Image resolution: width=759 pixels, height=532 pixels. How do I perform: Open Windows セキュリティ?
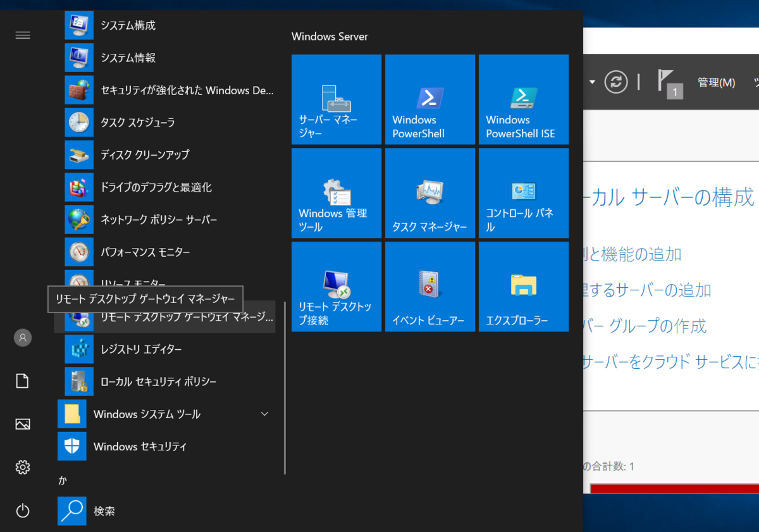tap(136, 446)
